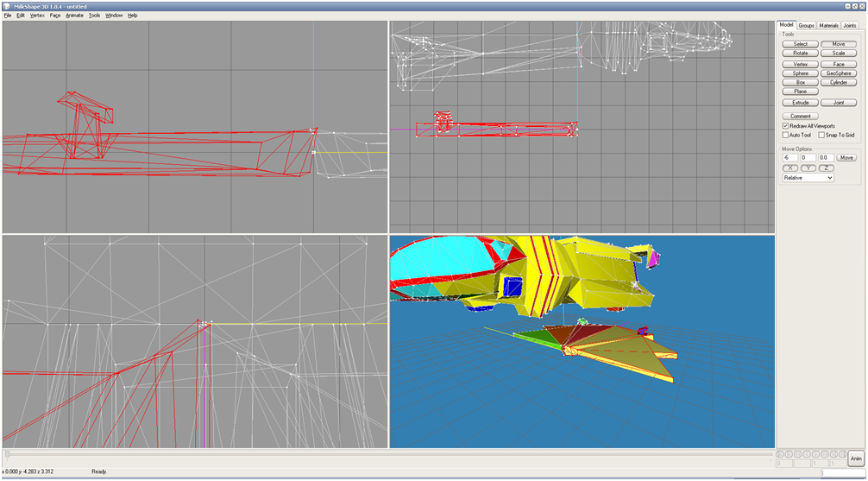This screenshot has width=868, height=481.
Task: Click the X move value field showing -6
Action: coord(790,158)
